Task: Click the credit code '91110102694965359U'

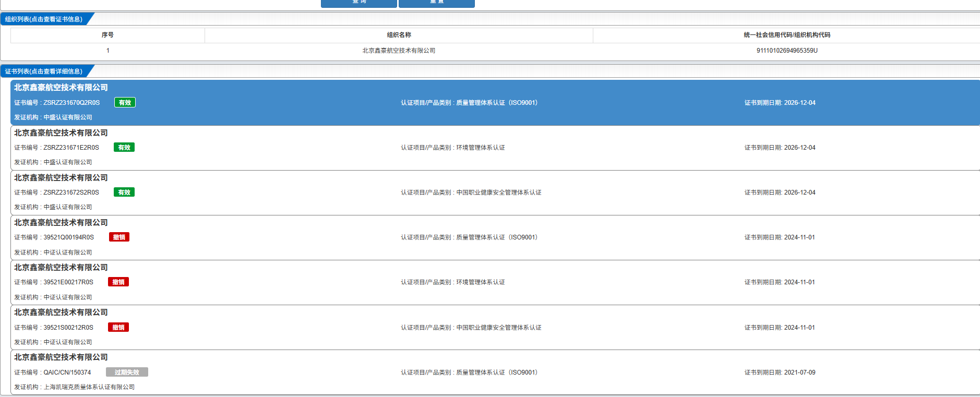Action: (x=787, y=51)
